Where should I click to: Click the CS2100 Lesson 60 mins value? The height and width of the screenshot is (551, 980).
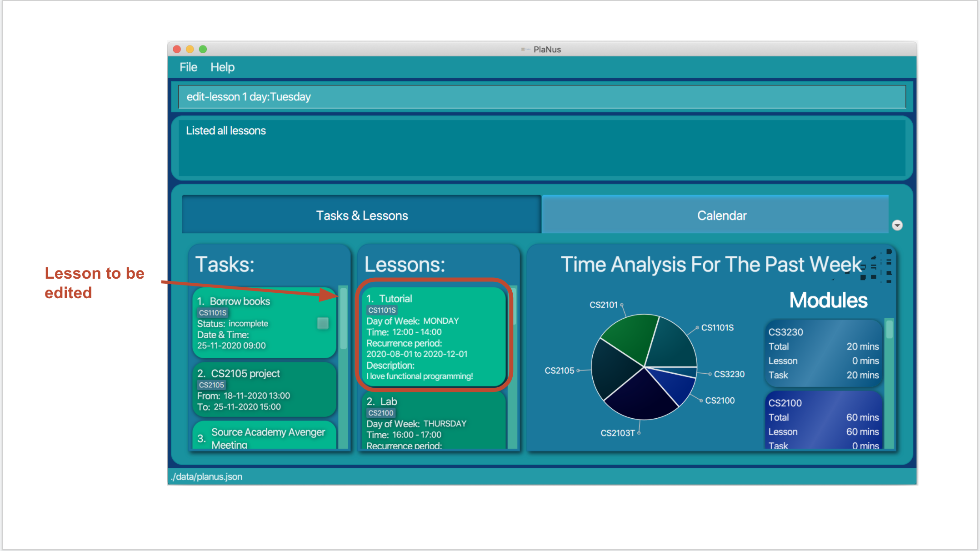pyautogui.click(x=862, y=432)
